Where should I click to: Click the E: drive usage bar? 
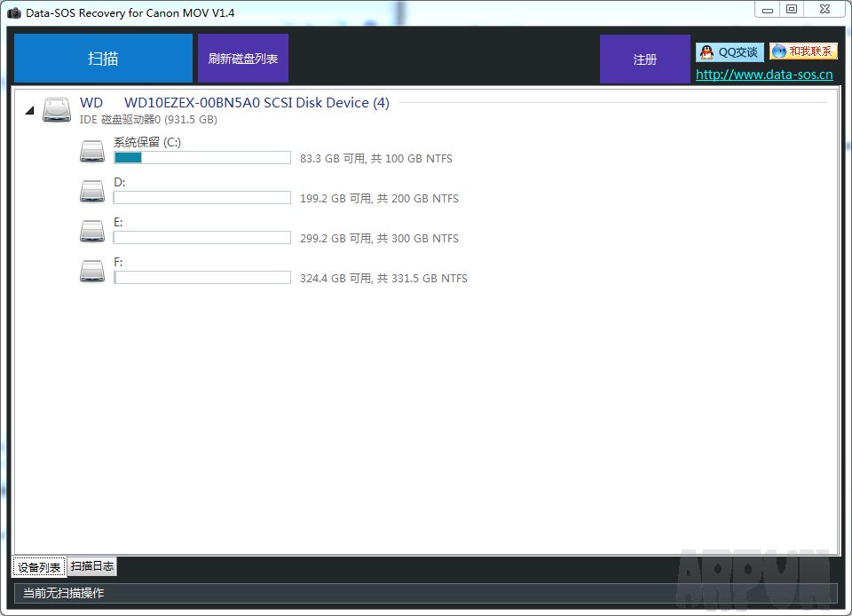(202, 238)
